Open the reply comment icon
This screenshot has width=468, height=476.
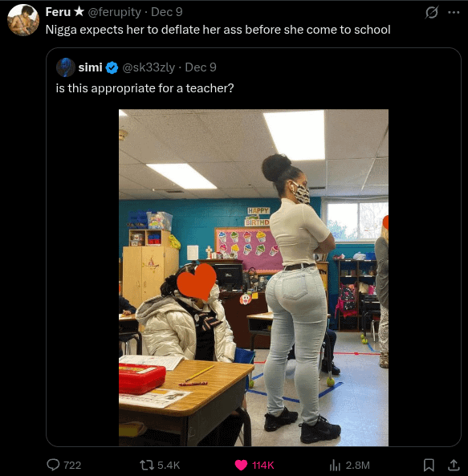click(53, 465)
